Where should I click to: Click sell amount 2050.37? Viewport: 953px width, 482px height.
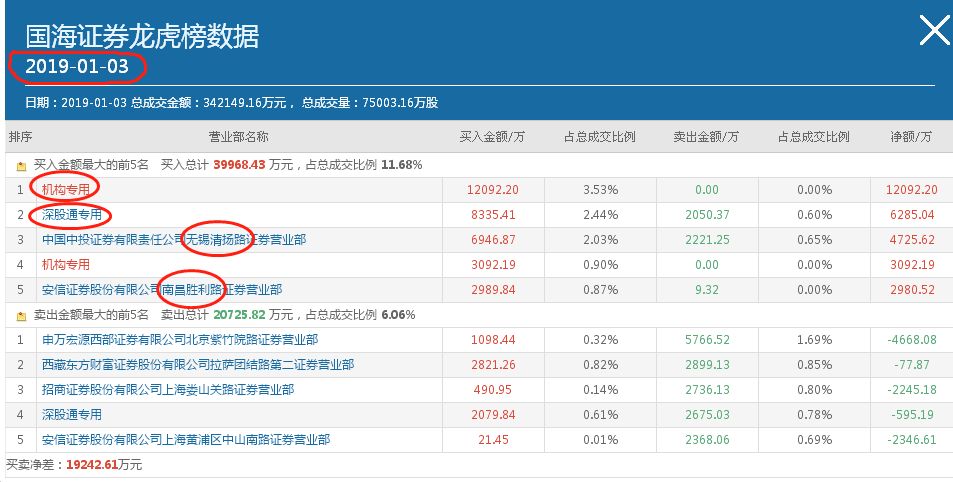(707, 215)
